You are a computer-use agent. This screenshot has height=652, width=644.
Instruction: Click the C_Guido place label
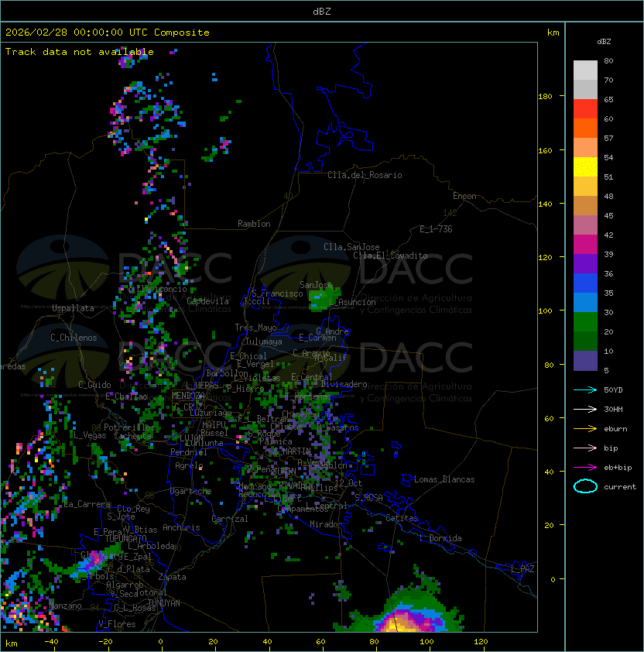(x=94, y=385)
